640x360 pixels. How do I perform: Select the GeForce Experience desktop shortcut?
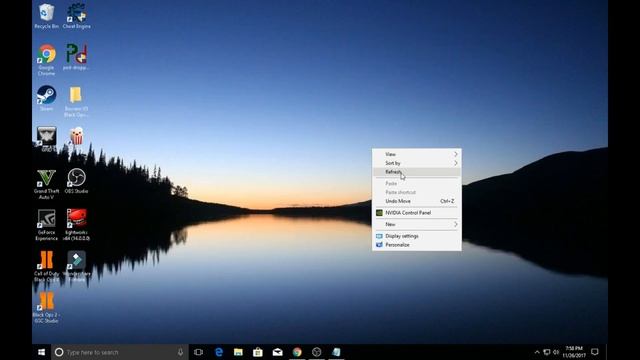point(47,224)
